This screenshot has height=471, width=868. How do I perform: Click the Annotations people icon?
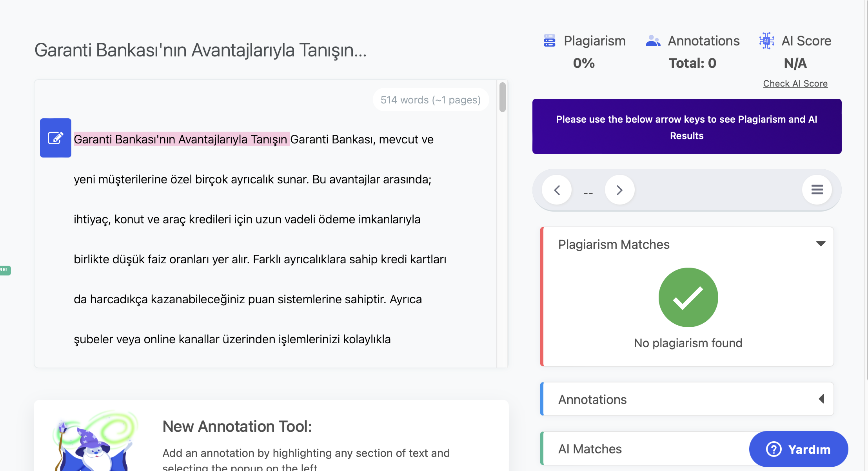tap(653, 41)
